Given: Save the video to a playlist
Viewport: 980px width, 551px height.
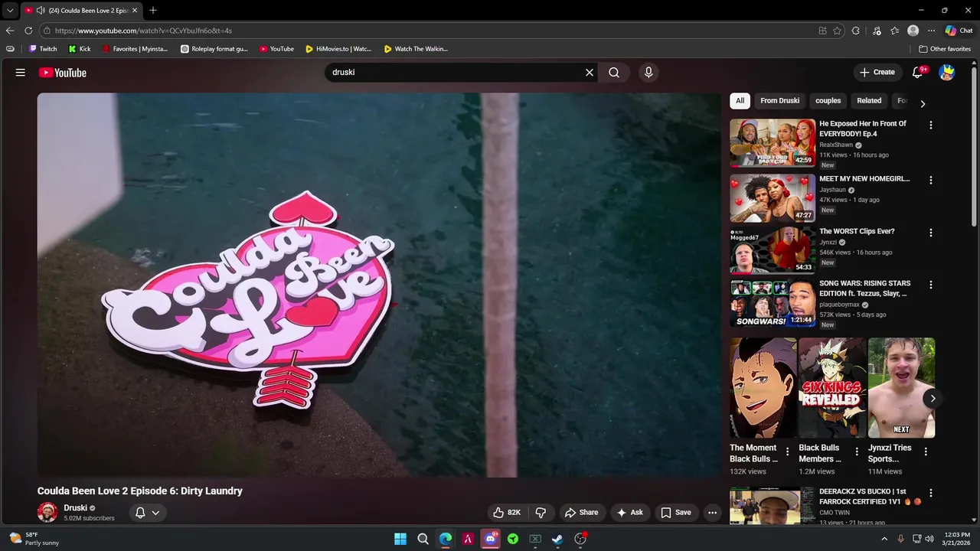Looking at the screenshot, I should click(x=676, y=513).
